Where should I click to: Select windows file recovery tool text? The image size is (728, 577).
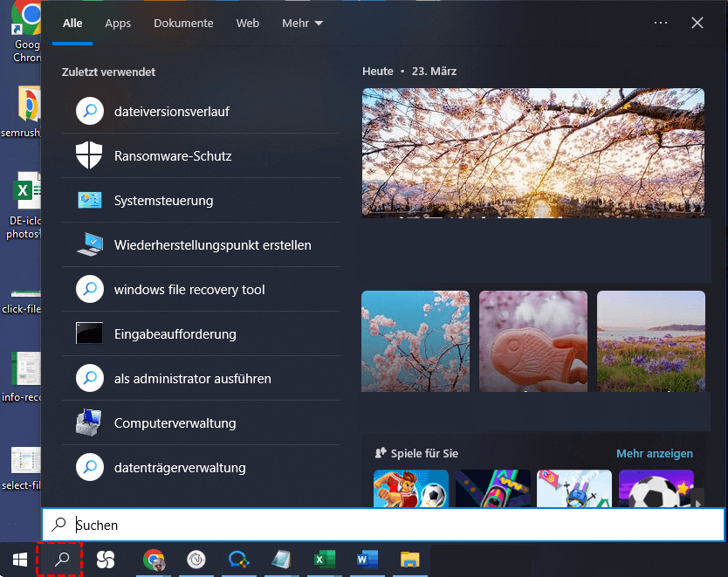[x=189, y=290]
